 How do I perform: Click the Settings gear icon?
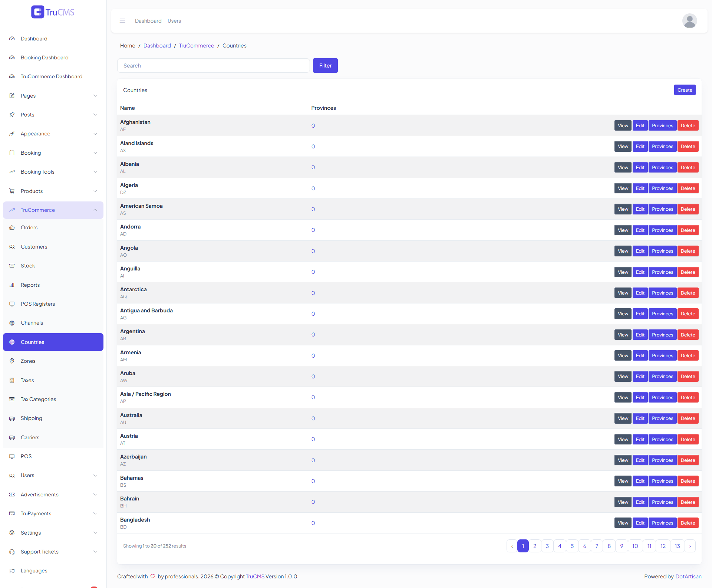coord(12,533)
